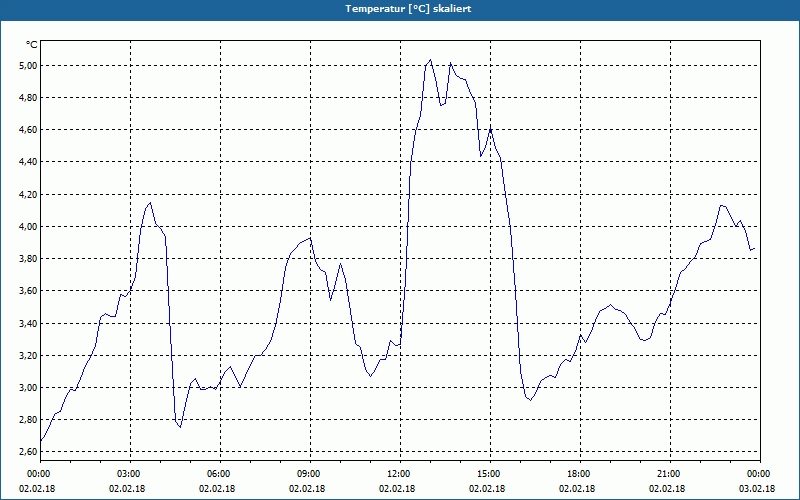
Task: Click the 03.02.18 date label
Action: [757, 489]
